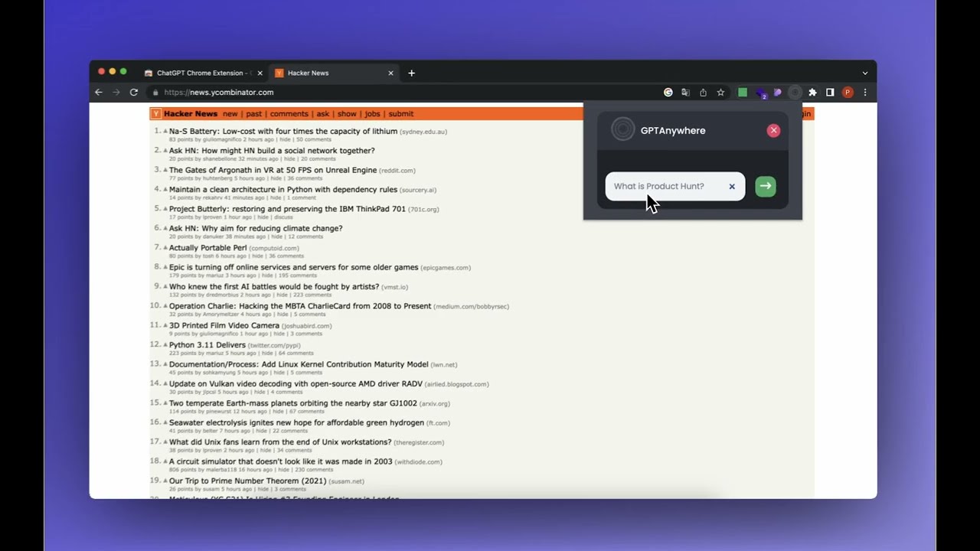Open the GPTAnywhere extension icon in toolbar
Image resolution: width=980 pixels, height=551 pixels.
[795, 93]
